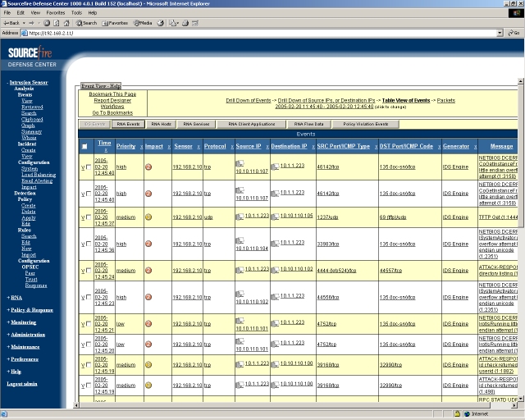
Task: Open the Favorites menu
Action: tap(56, 13)
